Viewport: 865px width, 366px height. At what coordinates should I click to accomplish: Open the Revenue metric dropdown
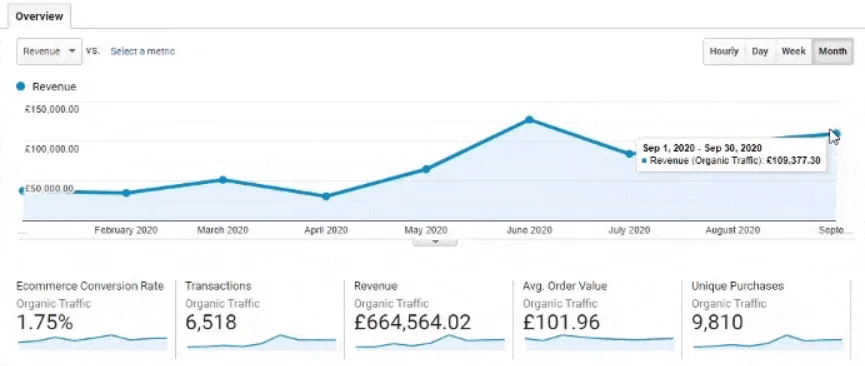(49, 51)
